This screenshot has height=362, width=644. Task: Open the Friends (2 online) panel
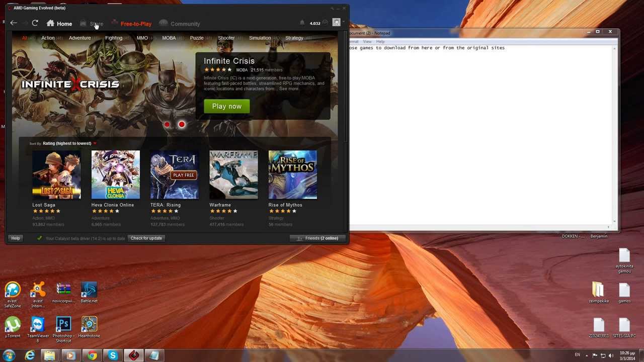[x=318, y=238]
